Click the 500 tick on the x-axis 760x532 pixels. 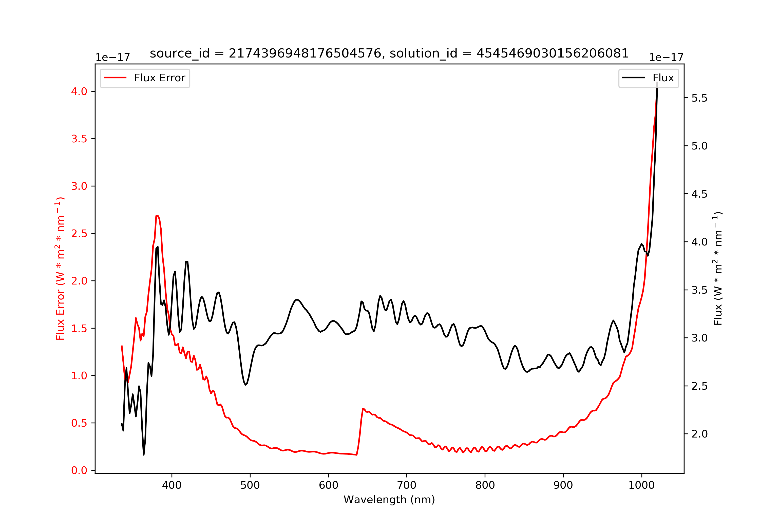tap(250, 485)
